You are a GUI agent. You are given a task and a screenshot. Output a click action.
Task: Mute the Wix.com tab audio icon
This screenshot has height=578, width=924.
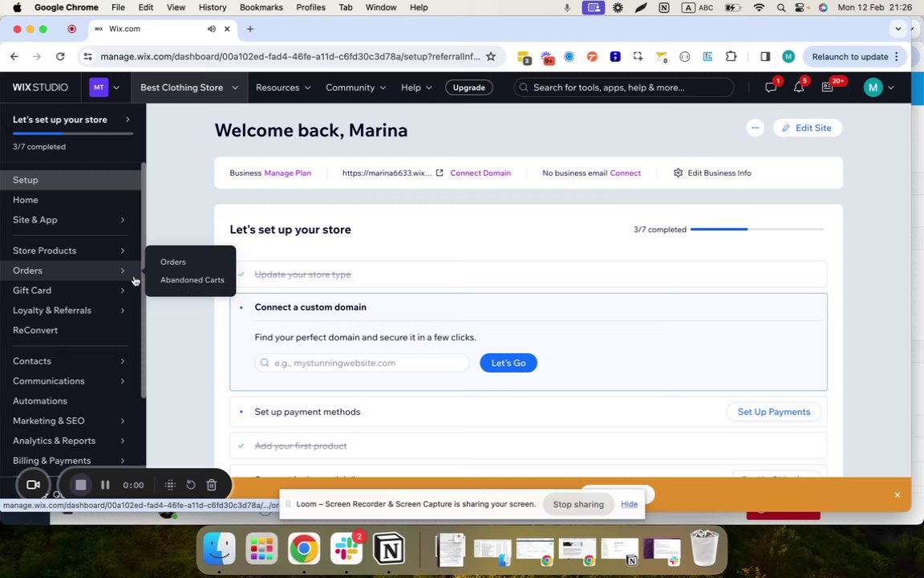point(212,29)
